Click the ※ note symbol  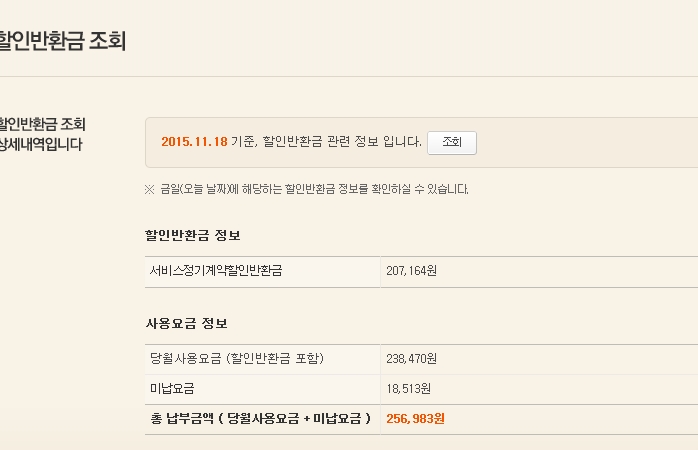point(150,189)
